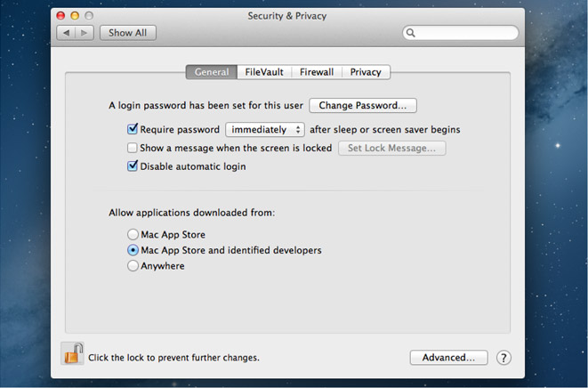
Task: Choose Mac App Store and identified developers
Action: [133, 251]
